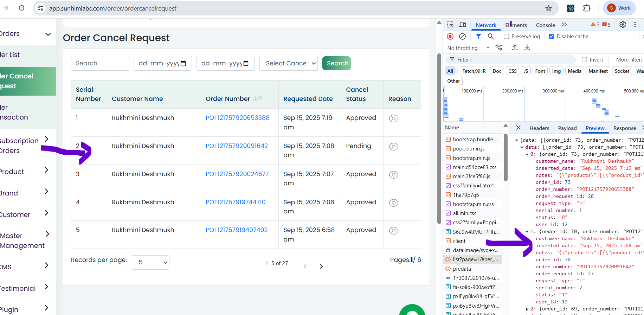Screen dimensions: 644x315
Task: Filter requests by Fetch/XHR
Action: 474,71
